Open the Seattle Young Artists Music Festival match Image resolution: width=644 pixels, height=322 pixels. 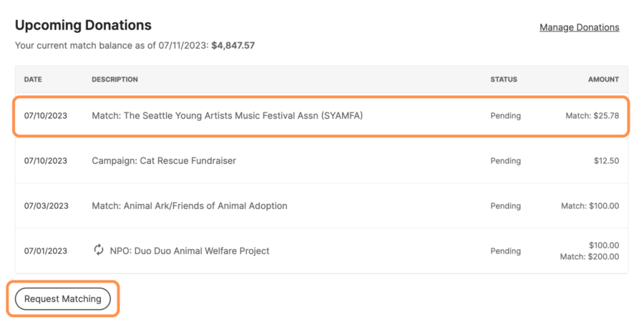coord(227,115)
